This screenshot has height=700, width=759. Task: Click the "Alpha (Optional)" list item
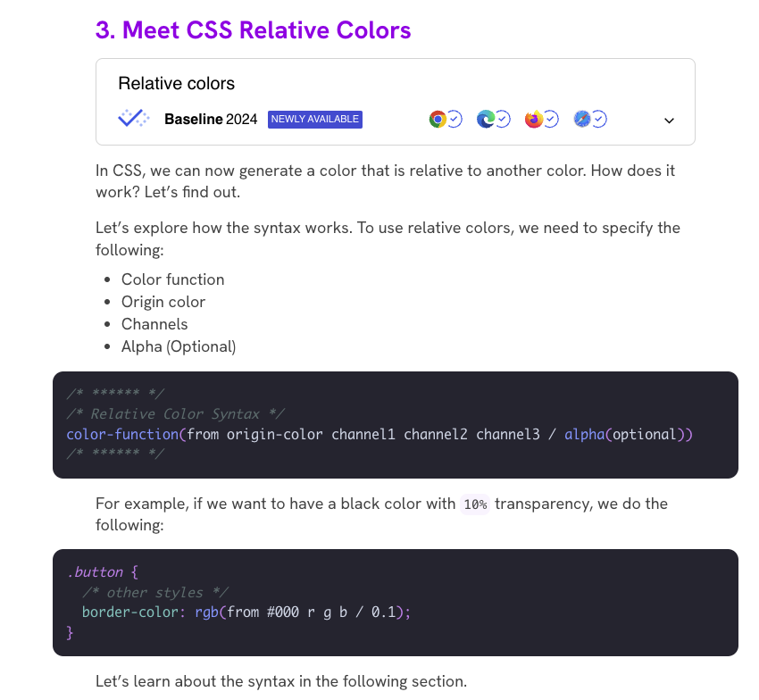tap(179, 346)
